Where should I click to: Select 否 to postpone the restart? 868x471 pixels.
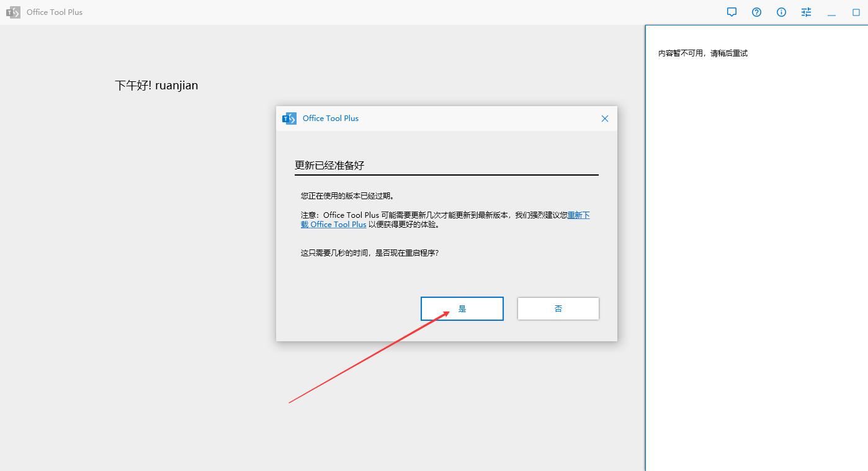pos(557,308)
